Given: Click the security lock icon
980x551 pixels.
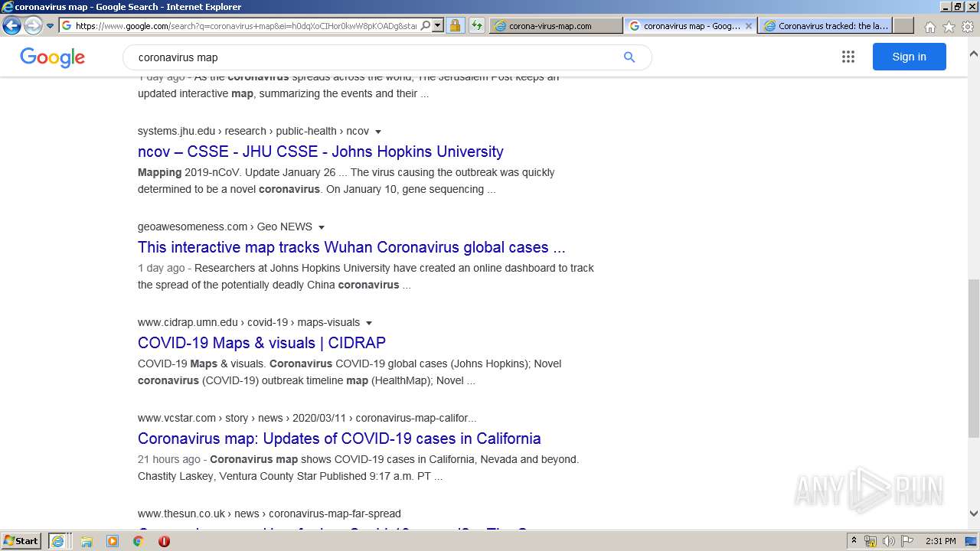Looking at the screenshot, I should click(x=455, y=25).
